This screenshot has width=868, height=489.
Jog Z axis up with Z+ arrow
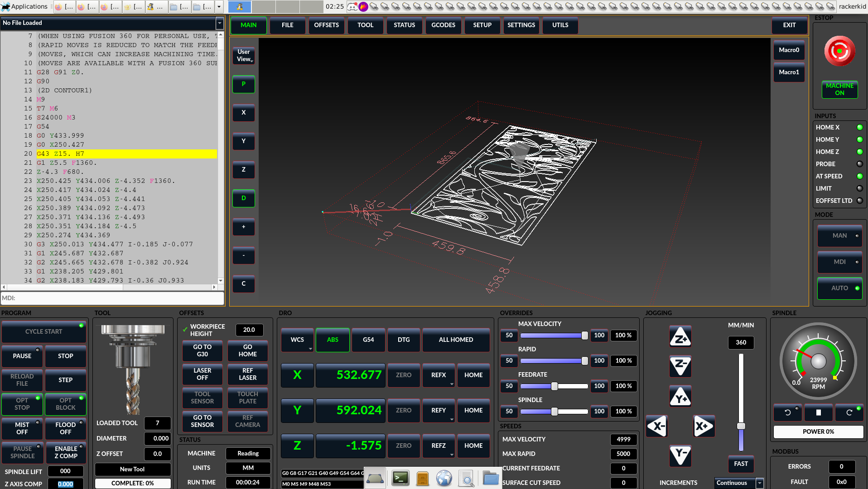(x=680, y=337)
